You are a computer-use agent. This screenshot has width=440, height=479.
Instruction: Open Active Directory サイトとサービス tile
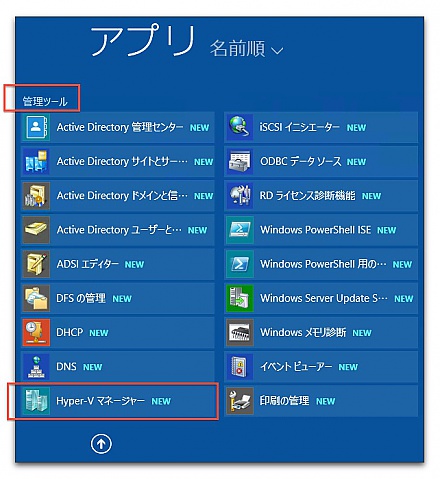coord(118,161)
